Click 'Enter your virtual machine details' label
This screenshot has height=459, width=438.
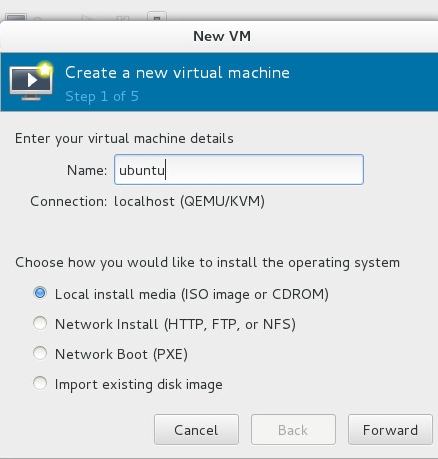[124, 138]
